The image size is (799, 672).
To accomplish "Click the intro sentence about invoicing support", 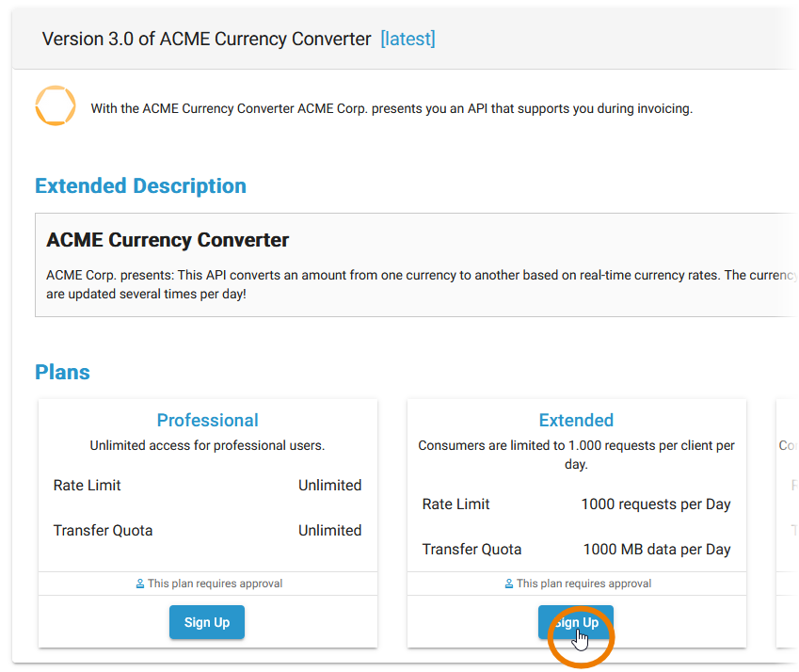I will [392, 108].
